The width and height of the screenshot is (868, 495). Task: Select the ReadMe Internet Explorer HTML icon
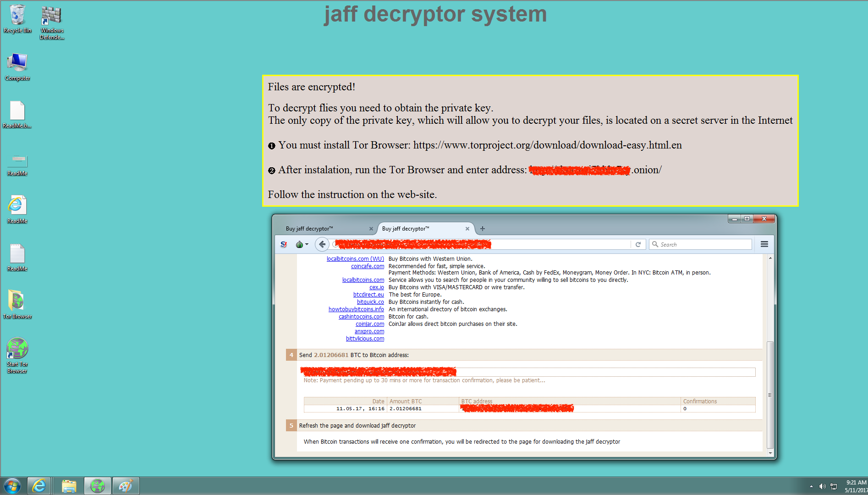17,209
